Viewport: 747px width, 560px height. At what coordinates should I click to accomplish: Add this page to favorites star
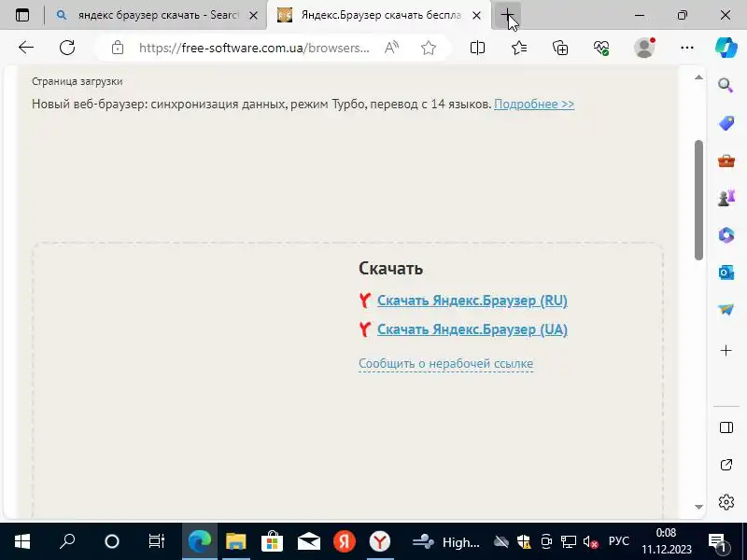[x=429, y=48]
